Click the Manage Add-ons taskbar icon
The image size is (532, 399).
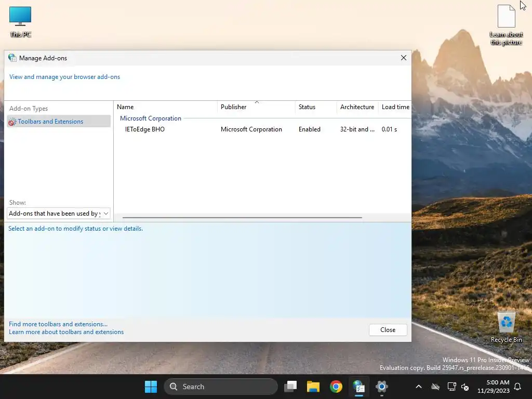358,387
